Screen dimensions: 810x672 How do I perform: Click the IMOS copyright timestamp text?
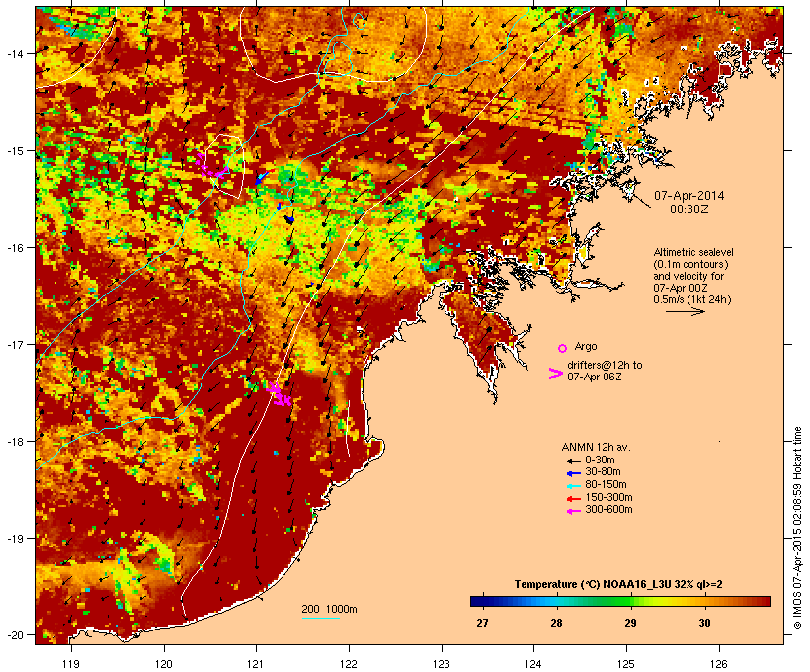pos(797,529)
